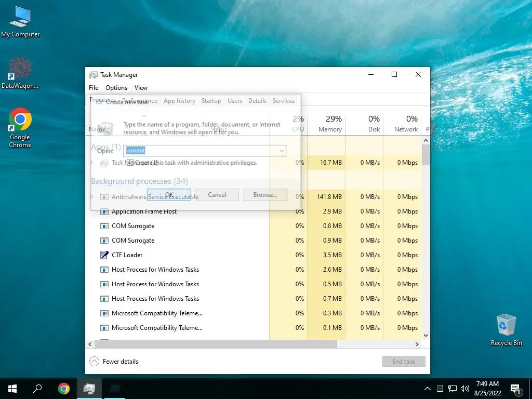Click icon of Host Process using 0.5 MB
Viewport: 532px width, 399px height.
coord(104,284)
